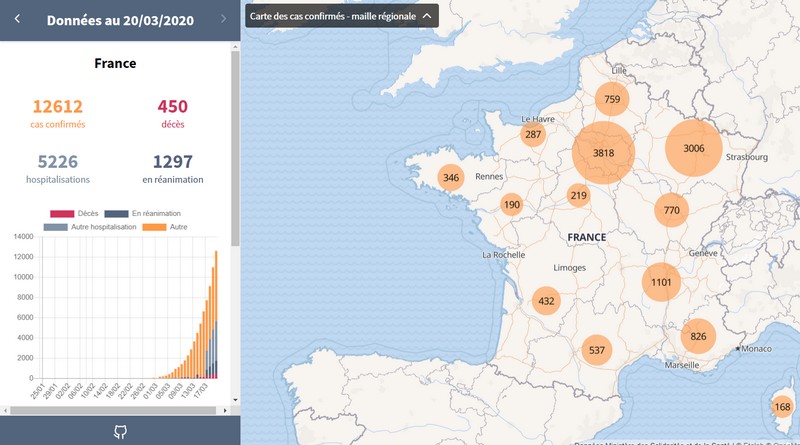Toggle Décès legend series
This screenshot has width=800, height=445.
74,213
